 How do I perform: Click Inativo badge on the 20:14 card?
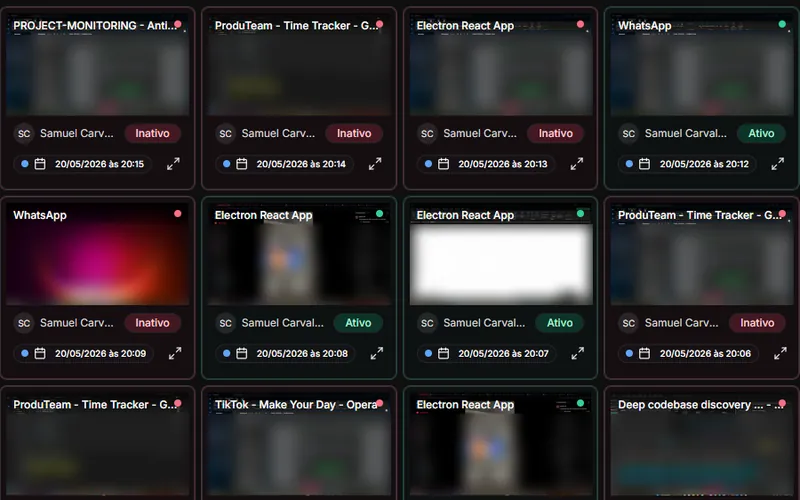click(354, 133)
